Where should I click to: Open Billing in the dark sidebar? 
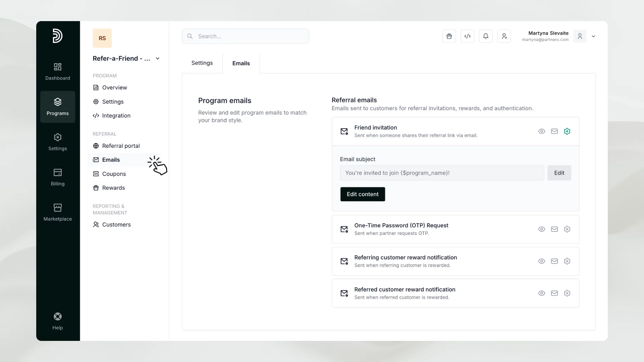coord(58,177)
